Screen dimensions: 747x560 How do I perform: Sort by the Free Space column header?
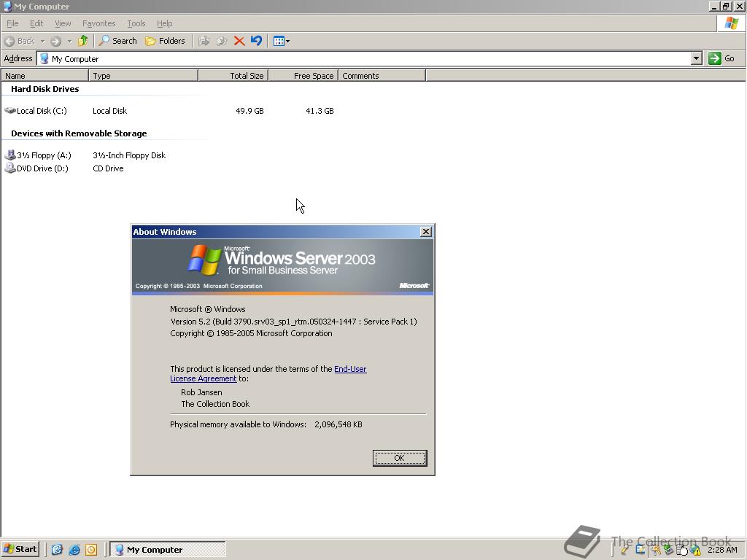pyautogui.click(x=303, y=76)
